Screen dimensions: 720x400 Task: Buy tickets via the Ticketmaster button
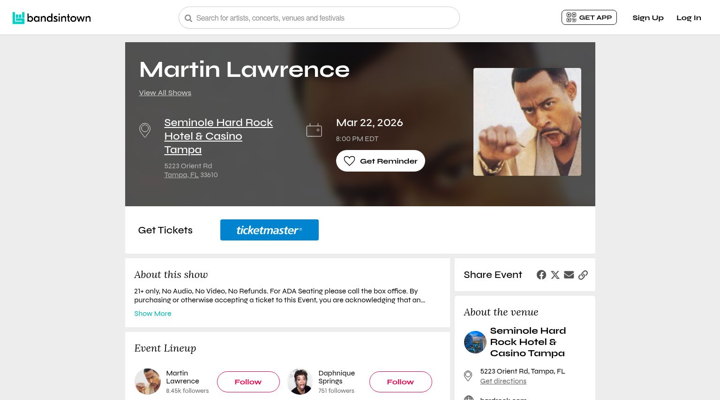pos(269,230)
